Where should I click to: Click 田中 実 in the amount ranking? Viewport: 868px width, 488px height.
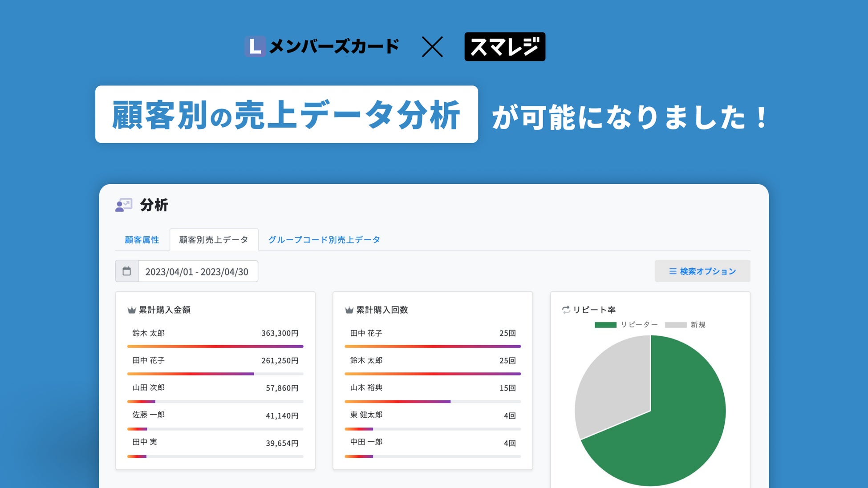tap(145, 442)
